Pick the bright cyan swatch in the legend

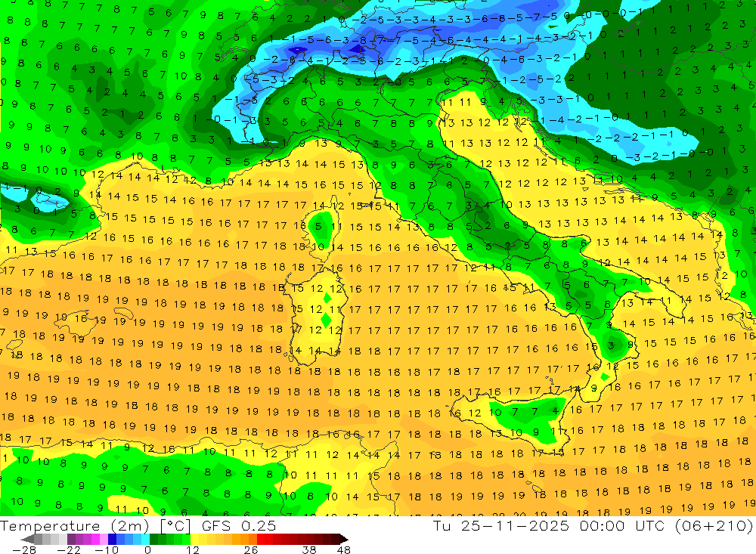click(x=145, y=539)
